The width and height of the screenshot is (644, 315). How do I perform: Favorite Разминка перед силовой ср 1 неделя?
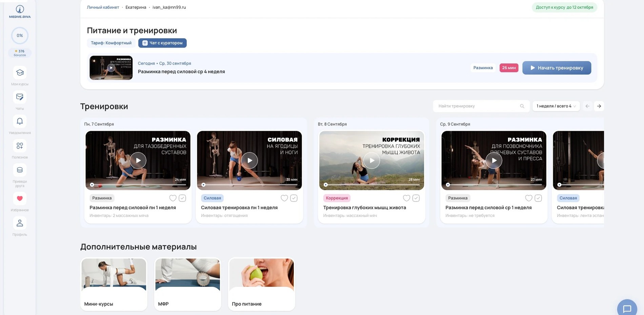[529, 198]
